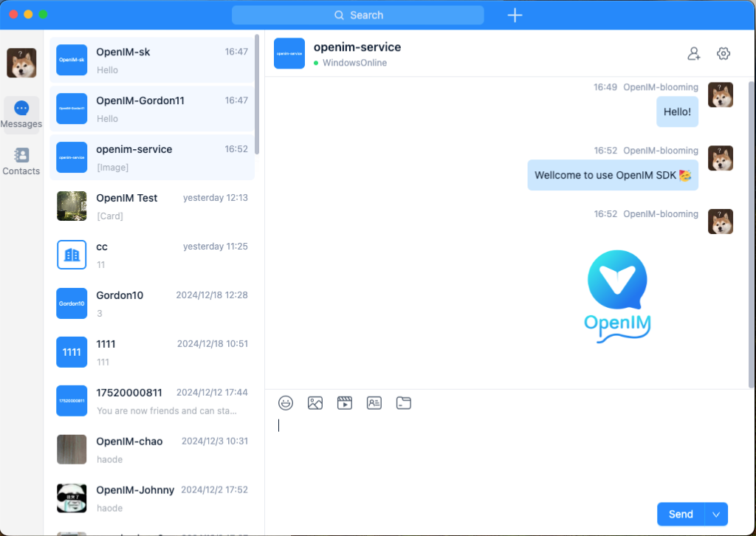756x536 pixels.
Task: Click the send image icon
Action: coord(315,403)
